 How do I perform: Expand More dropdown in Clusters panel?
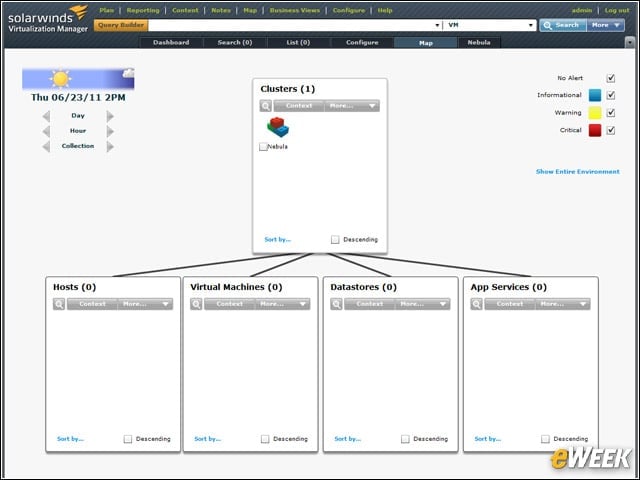pos(352,106)
